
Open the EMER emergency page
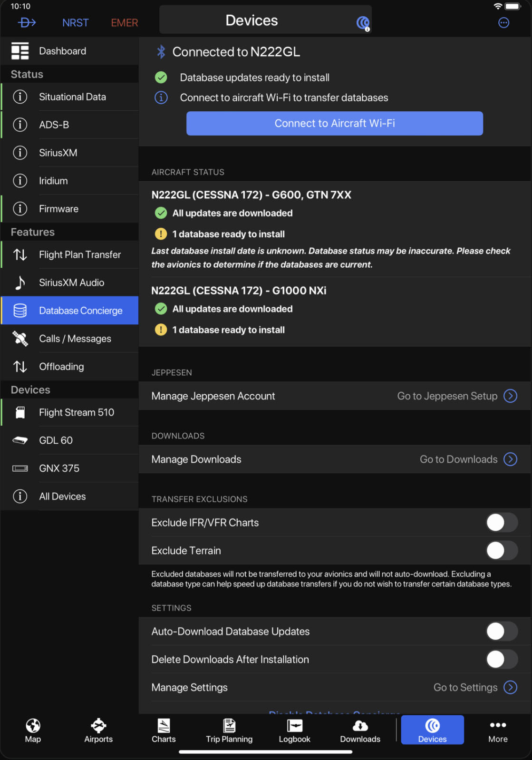124,23
